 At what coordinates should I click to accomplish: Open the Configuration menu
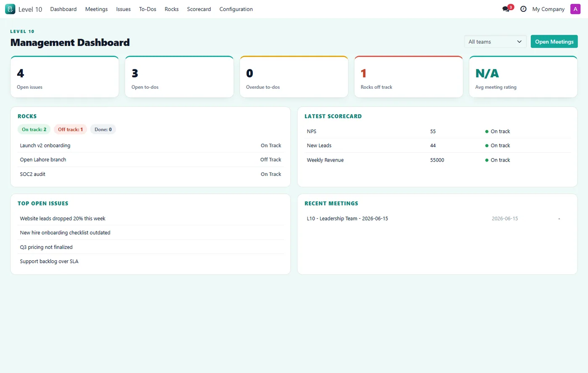pyautogui.click(x=236, y=9)
